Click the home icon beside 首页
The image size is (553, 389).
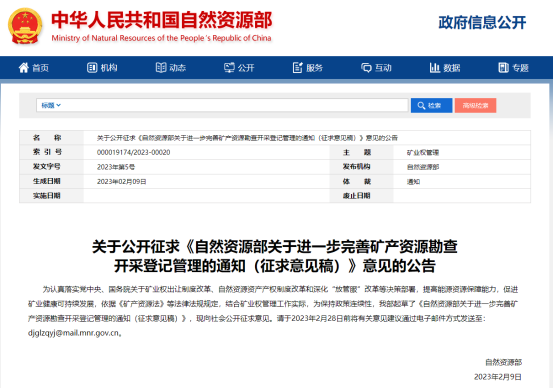point(24,67)
